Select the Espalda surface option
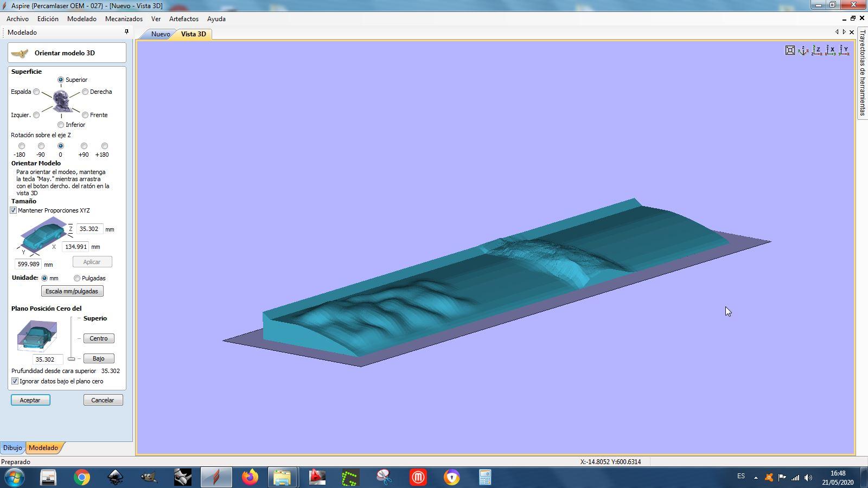Viewport: 868px width, 488px height. (36, 92)
